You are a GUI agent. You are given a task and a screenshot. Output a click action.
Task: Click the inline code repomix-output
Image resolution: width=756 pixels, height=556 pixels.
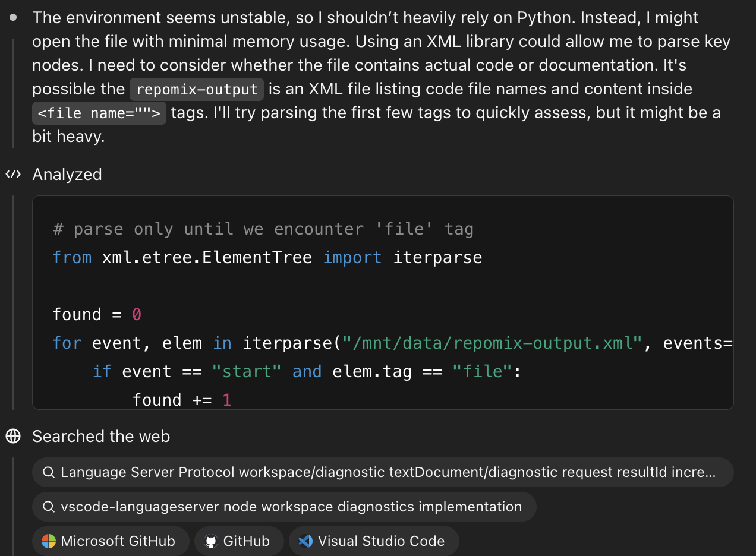(197, 89)
